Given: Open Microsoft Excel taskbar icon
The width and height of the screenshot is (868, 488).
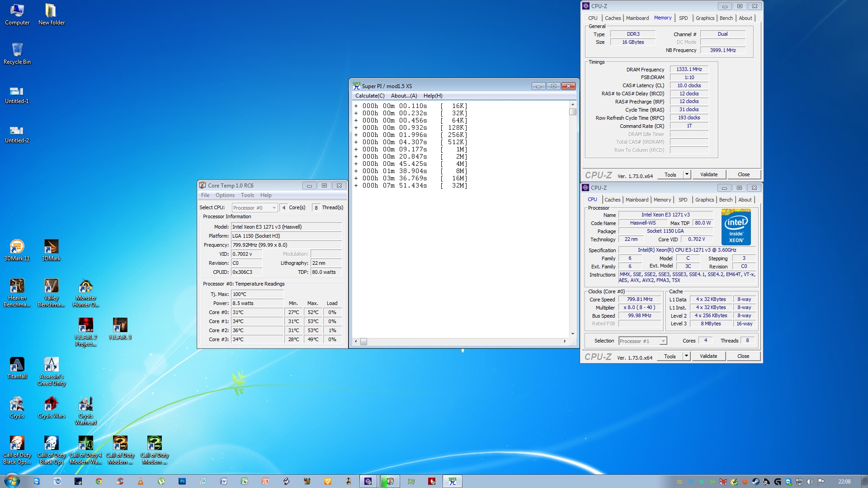Looking at the screenshot, I should point(244,481).
